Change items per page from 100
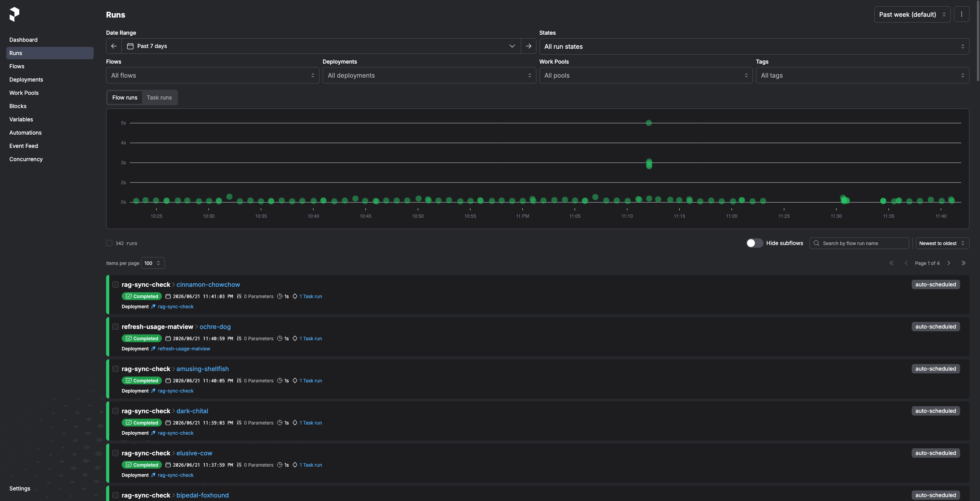 pos(153,263)
